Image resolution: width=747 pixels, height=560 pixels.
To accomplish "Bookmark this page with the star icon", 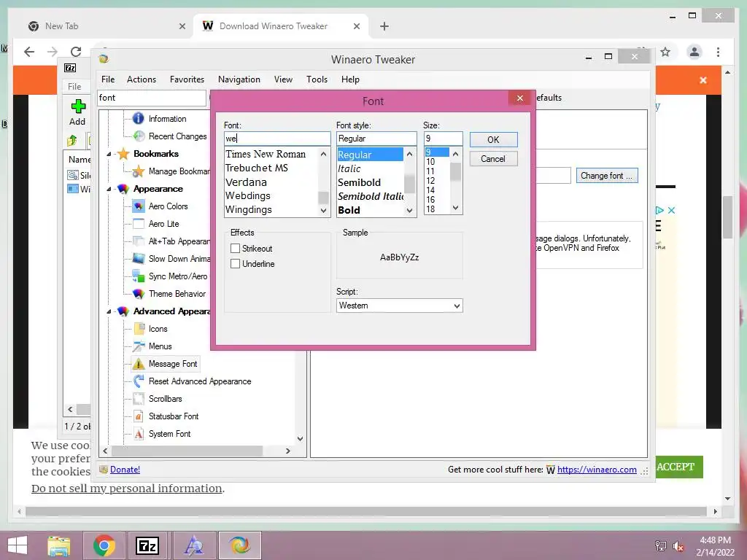I will tap(665, 52).
